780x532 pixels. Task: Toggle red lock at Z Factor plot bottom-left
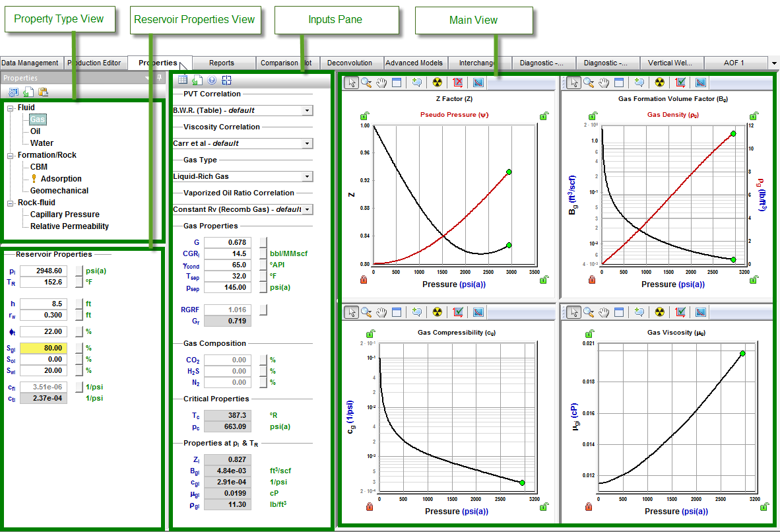(364, 280)
